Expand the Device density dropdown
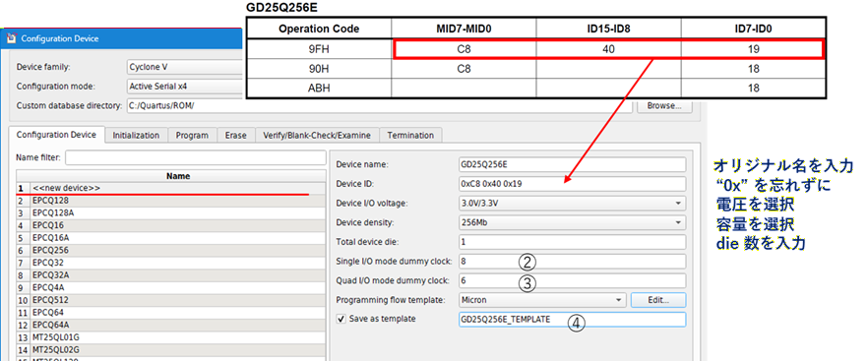This screenshot has width=868, height=361. pos(573,222)
